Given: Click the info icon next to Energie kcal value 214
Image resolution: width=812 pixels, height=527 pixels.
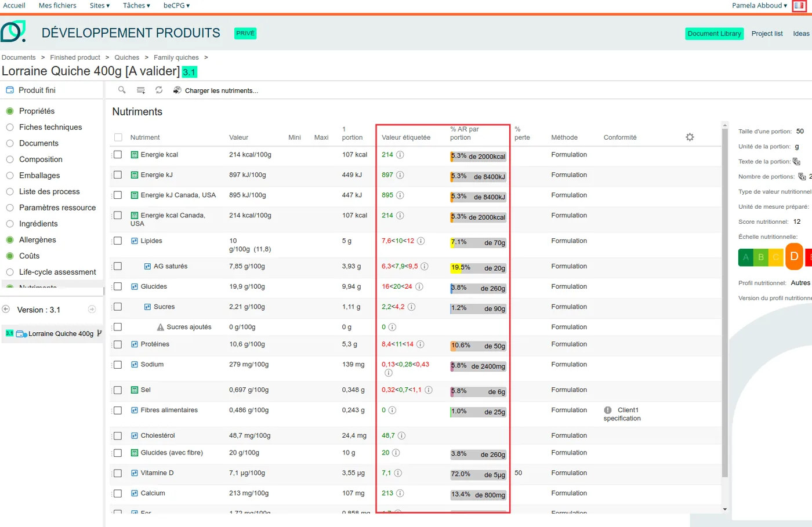Looking at the screenshot, I should (x=400, y=155).
